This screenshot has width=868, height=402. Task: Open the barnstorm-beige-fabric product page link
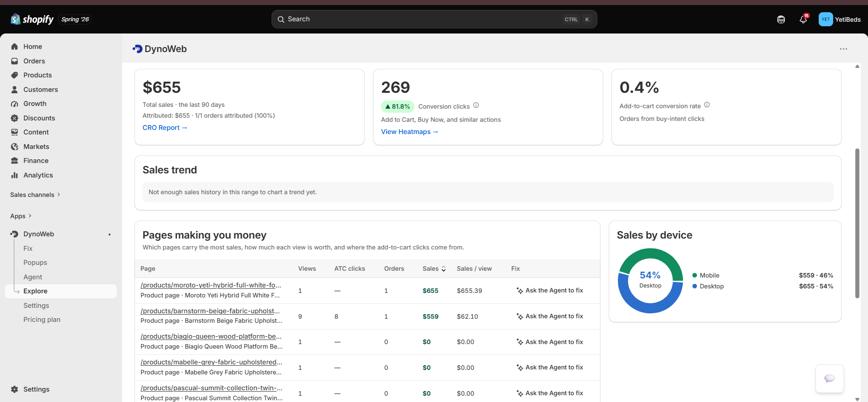[210, 311]
